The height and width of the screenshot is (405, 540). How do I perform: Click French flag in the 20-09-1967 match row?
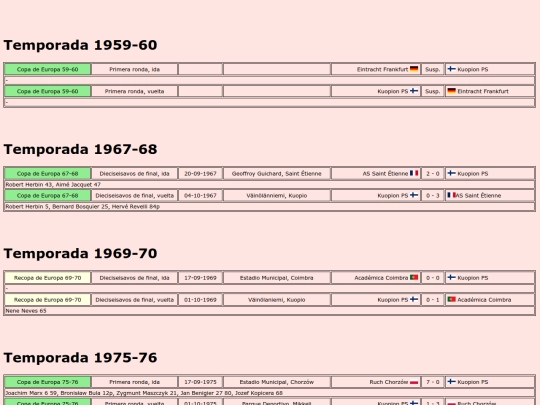coord(414,173)
